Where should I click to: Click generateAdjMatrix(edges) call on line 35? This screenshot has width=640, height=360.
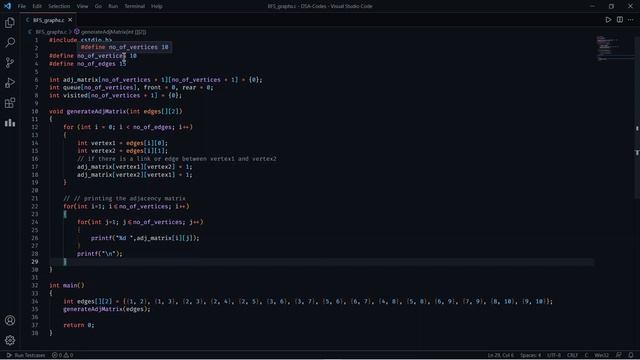tap(107, 309)
